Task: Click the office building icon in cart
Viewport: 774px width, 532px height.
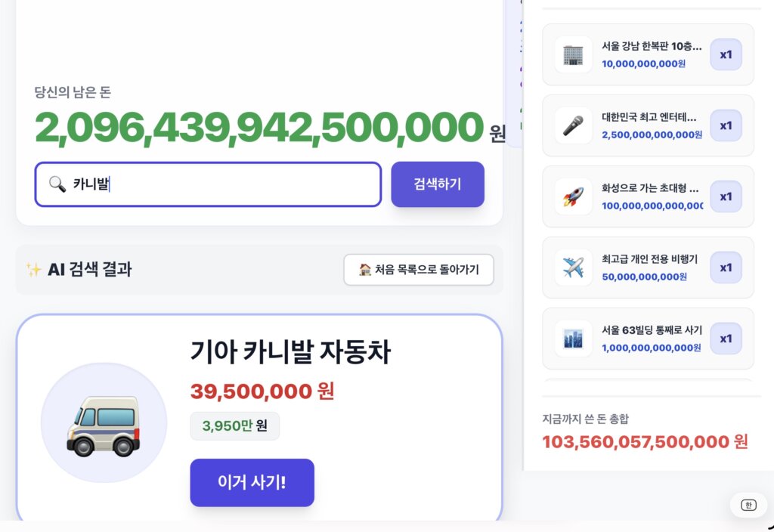Action: click(573, 54)
